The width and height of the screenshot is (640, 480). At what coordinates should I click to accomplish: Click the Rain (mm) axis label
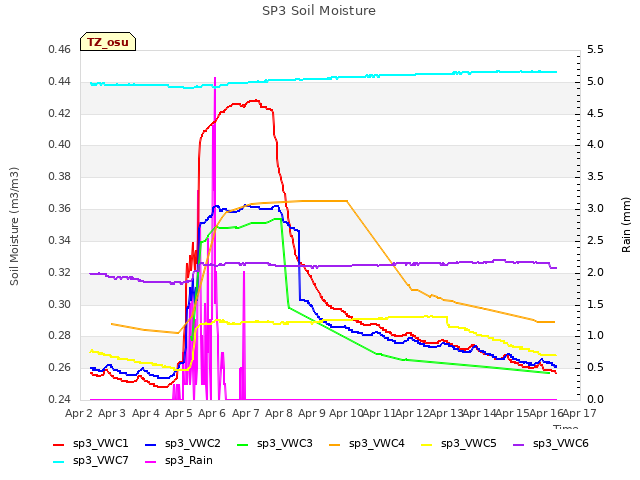626,225
